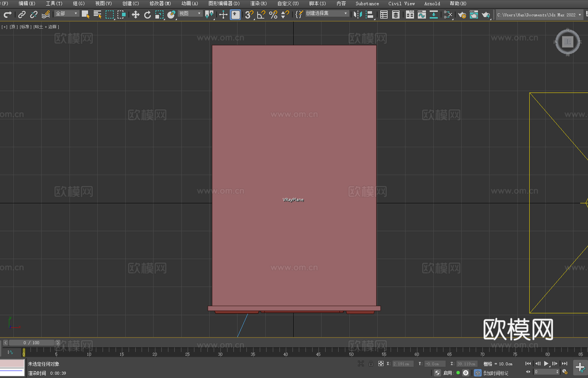Viewport: 588px width, 378px height.
Task: Click the Redo arrow icon
Action: pos(7,14)
